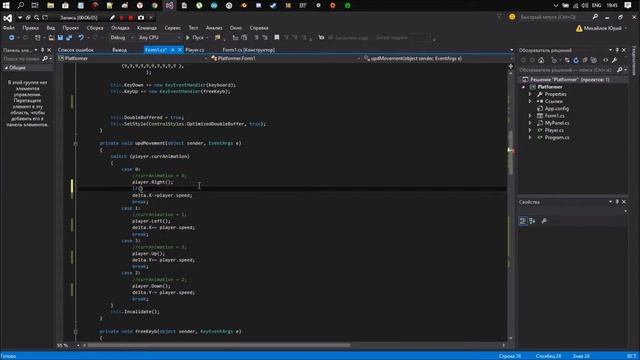Open the Отладка menu
640x360 pixels.
tap(120, 28)
